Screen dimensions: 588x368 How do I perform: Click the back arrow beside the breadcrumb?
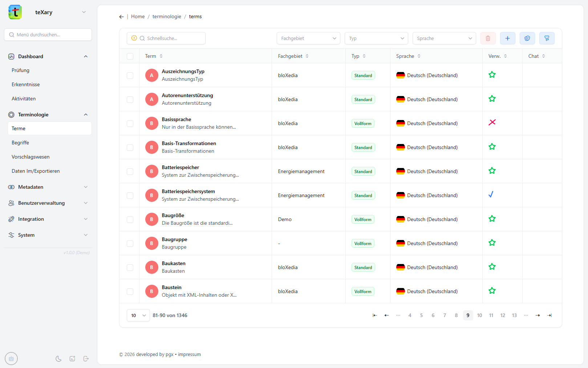pos(121,17)
